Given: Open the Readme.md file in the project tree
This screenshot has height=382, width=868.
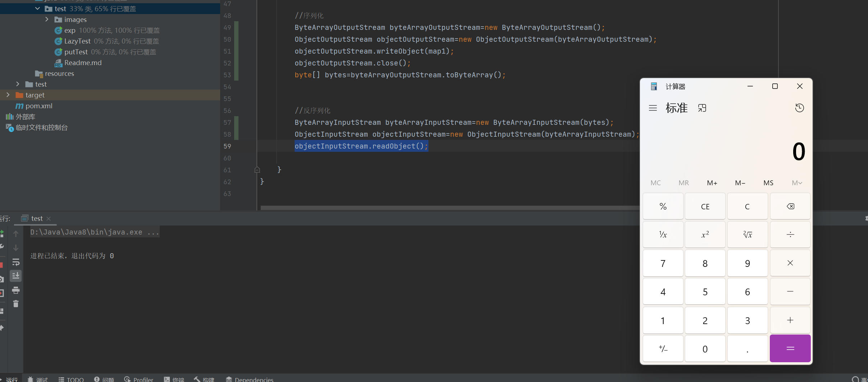Looking at the screenshot, I should coord(83,63).
